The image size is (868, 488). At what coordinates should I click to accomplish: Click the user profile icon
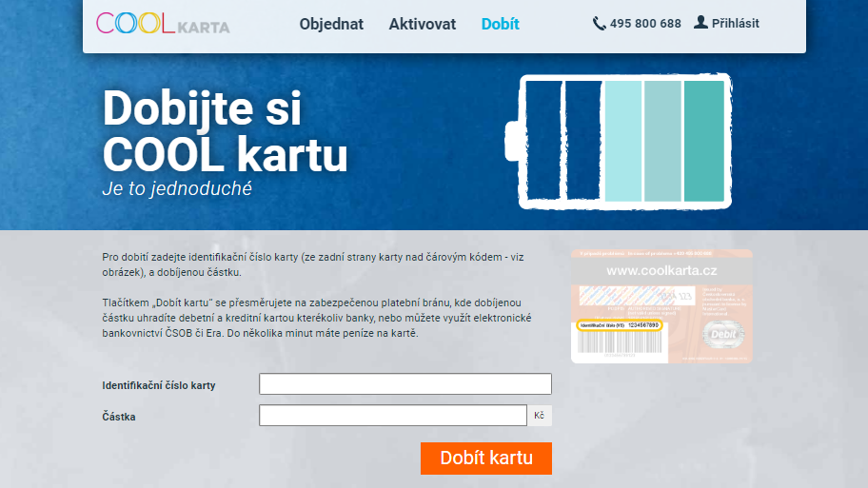tap(700, 22)
